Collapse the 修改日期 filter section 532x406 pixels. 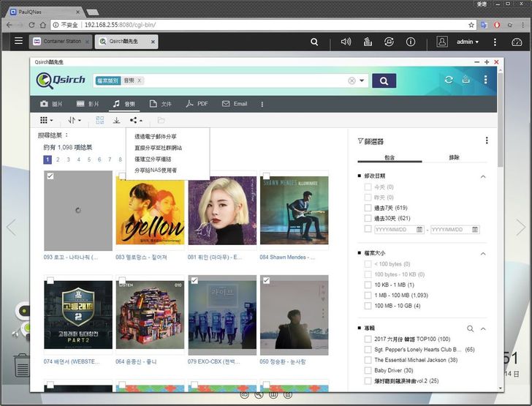[x=483, y=176]
